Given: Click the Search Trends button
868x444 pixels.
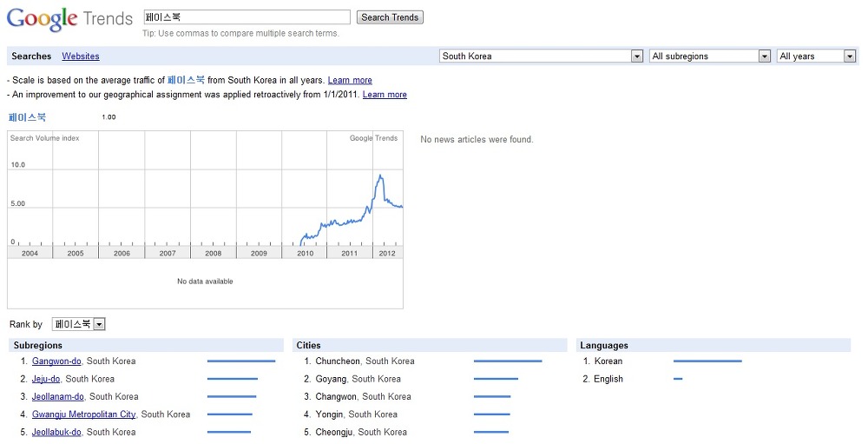Looking at the screenshot, I should [390, 17].
